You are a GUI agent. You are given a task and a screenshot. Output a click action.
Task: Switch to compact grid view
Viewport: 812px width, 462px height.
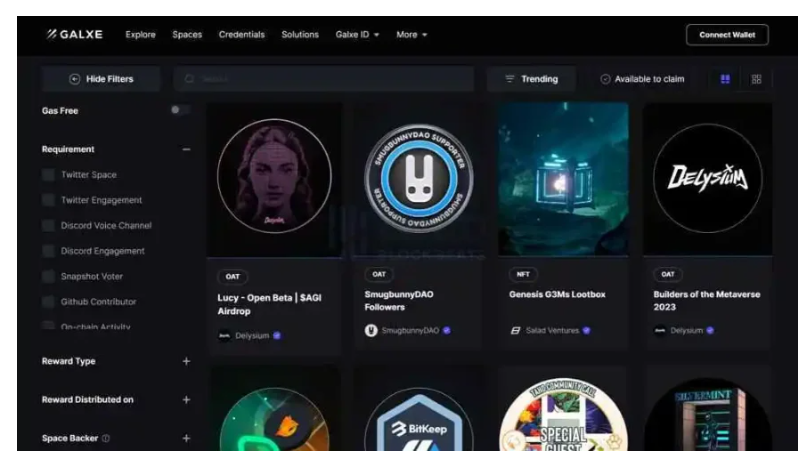click(756, 79)
